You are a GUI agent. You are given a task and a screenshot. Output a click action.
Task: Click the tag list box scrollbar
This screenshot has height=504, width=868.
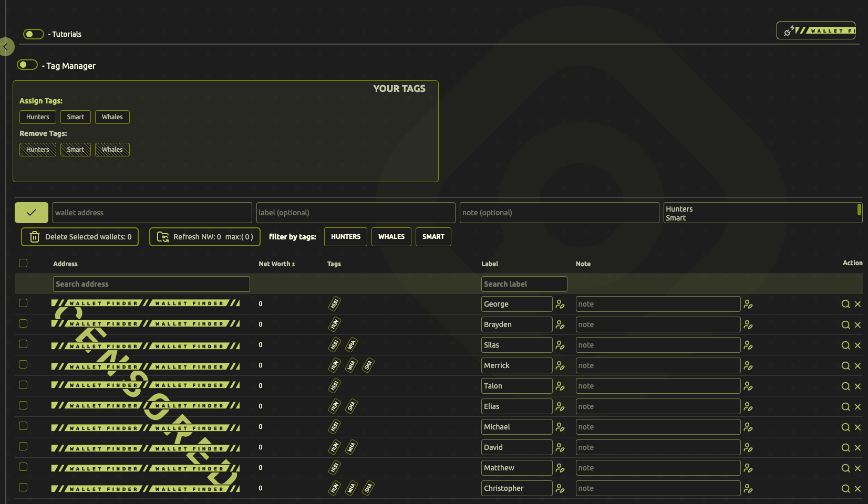click(x=859, y=209)
